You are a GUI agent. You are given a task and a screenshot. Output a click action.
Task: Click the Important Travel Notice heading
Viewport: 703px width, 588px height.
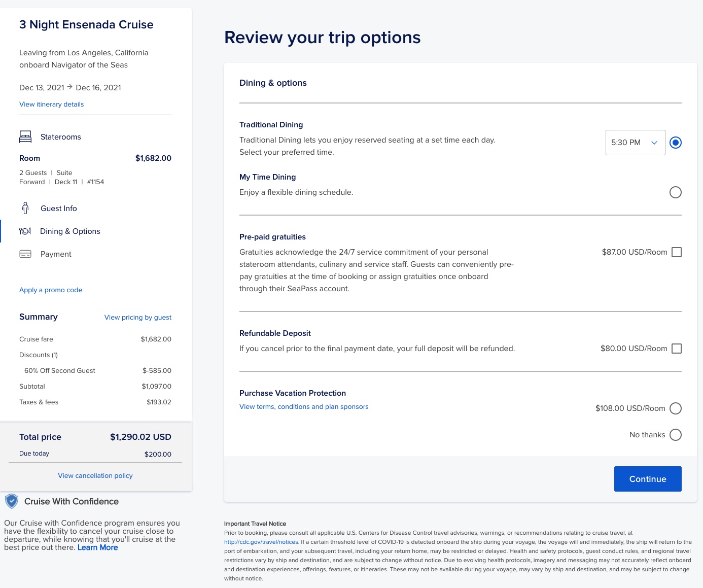[x=255, y=524]
